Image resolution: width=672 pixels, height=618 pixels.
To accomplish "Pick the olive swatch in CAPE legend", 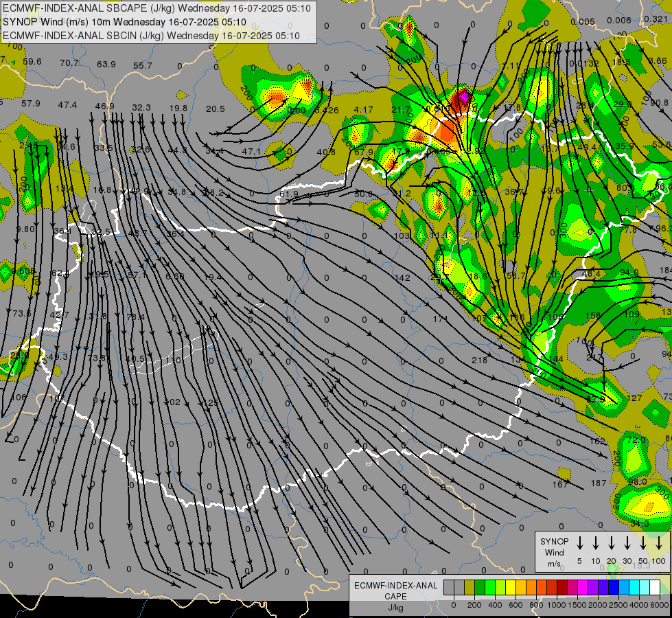I will click(x=470, y=588).
